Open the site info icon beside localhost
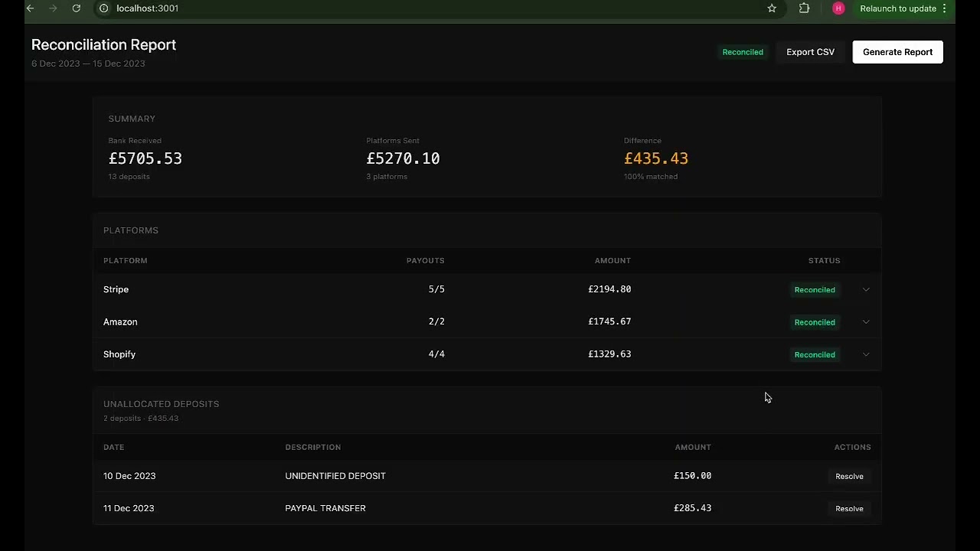Image resolution: width=980 pixels, height=551 pixels. click(x=104, y=8)
